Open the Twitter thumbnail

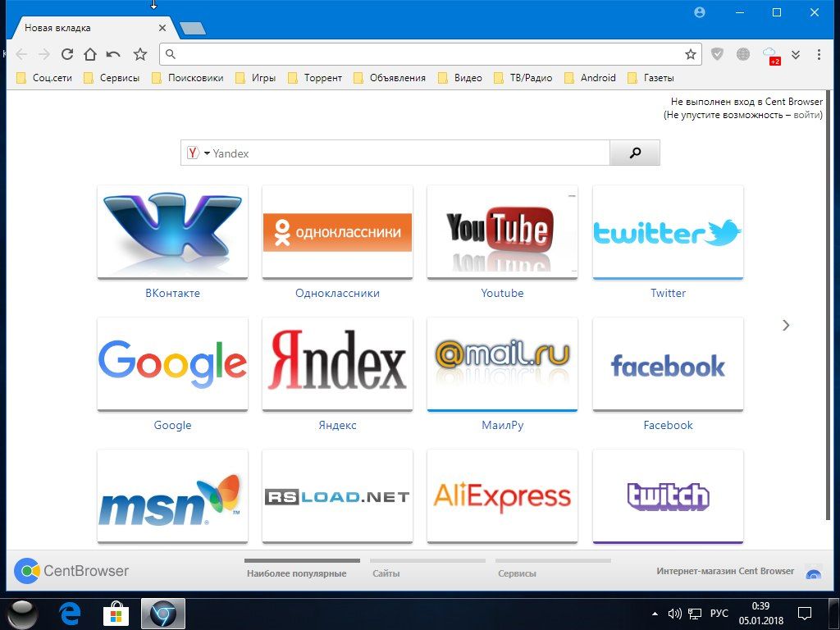668,232
